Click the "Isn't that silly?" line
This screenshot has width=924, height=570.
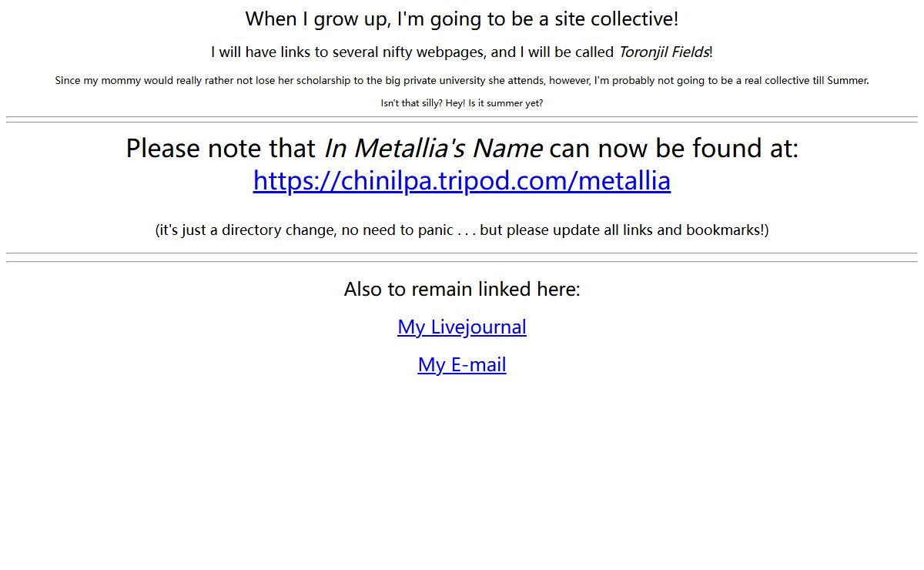[x=411, y=103]
